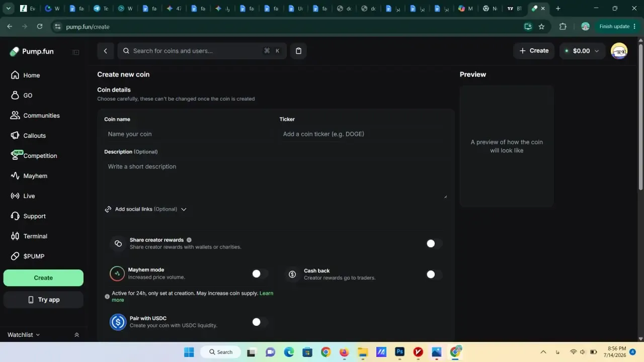Open Windows Start menu
644x362 pixels.
point(189,352)
